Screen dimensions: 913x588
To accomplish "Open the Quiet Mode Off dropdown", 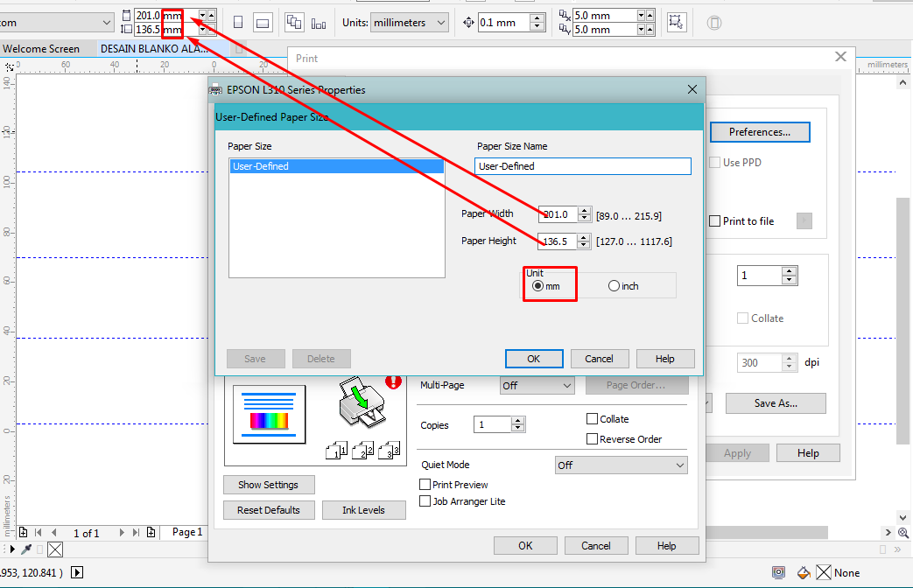I will [622, 465].
